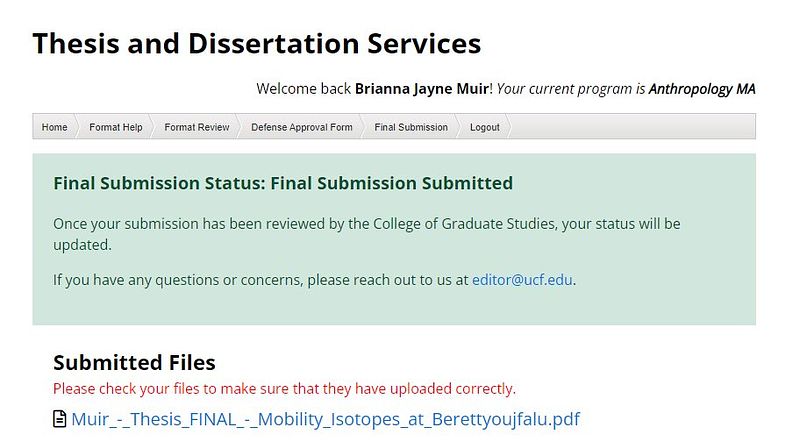Viewport: 800px width, 448px height.
Task: Open the Muir Thesis FINAL PDF link
Action: point(325,419)
